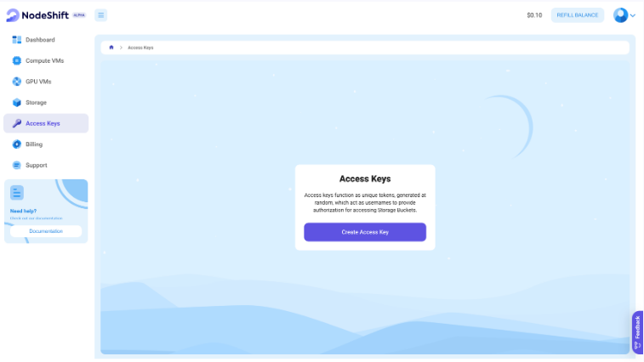
Task: Click the GPU VMs icon
Action: pos(17,82)
